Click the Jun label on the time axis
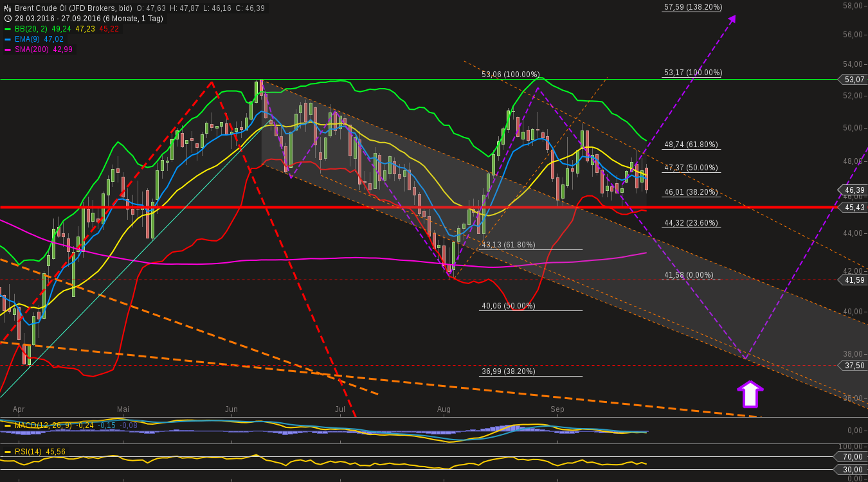The height and width of the screenshot is (482, 868). pyautogui.click(x=231, y=409)
